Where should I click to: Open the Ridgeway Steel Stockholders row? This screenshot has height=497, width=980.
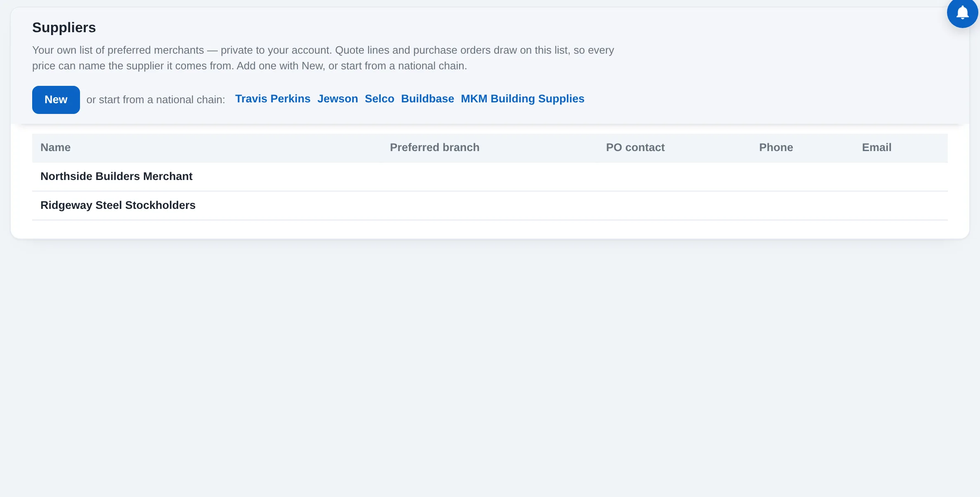click(x=490, y=206)
